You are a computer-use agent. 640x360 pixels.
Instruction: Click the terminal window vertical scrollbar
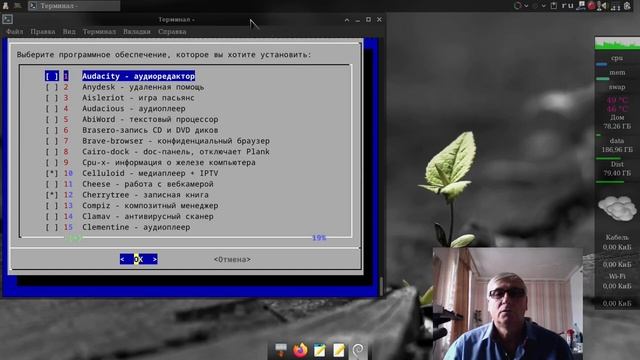pos(381,286)
